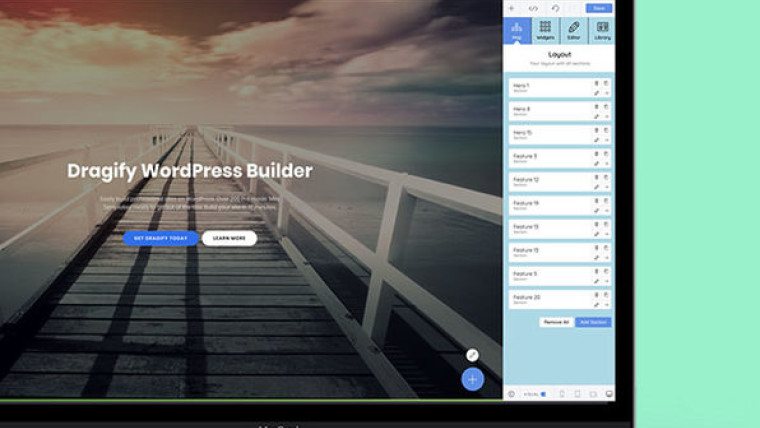The height and width of the screenshot is (428, 760).
Task: Switch to landscape tablet preview icon
Action: (x=593, y=394)
